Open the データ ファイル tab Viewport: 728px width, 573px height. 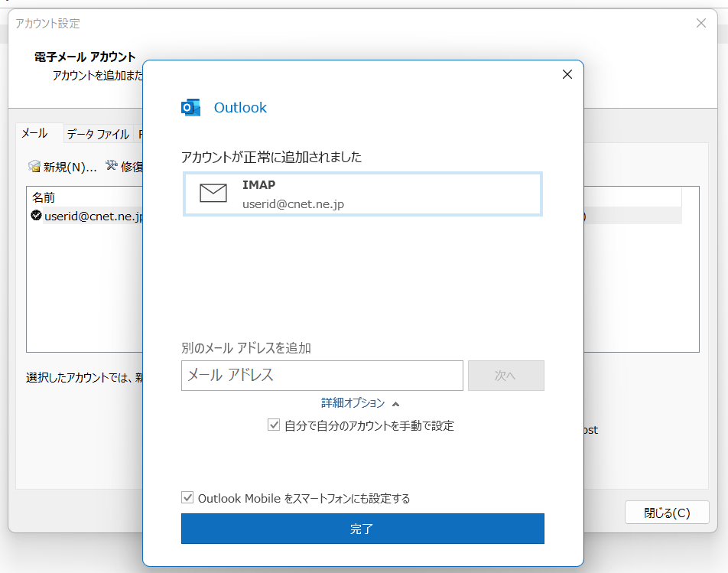coord(98,134)
